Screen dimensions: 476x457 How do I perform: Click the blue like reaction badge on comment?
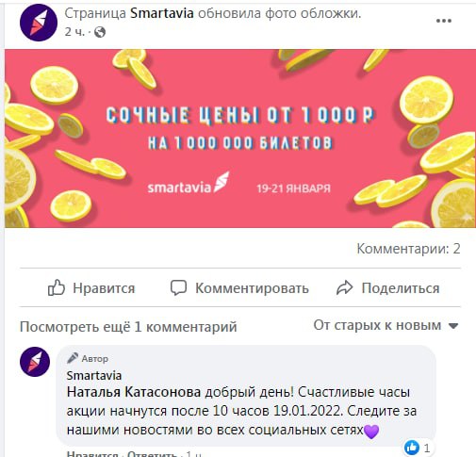(x=412, y=447)
